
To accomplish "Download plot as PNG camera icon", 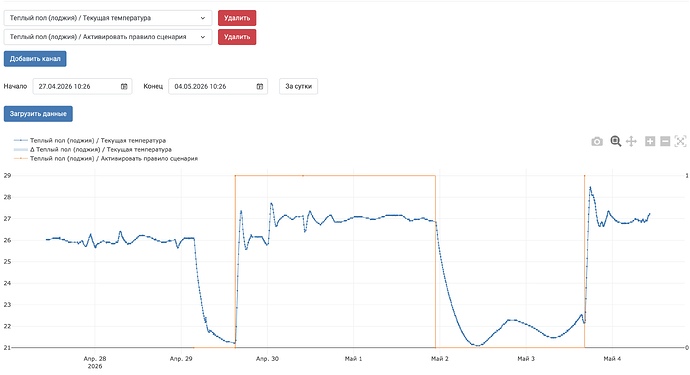I will point(597,141).
